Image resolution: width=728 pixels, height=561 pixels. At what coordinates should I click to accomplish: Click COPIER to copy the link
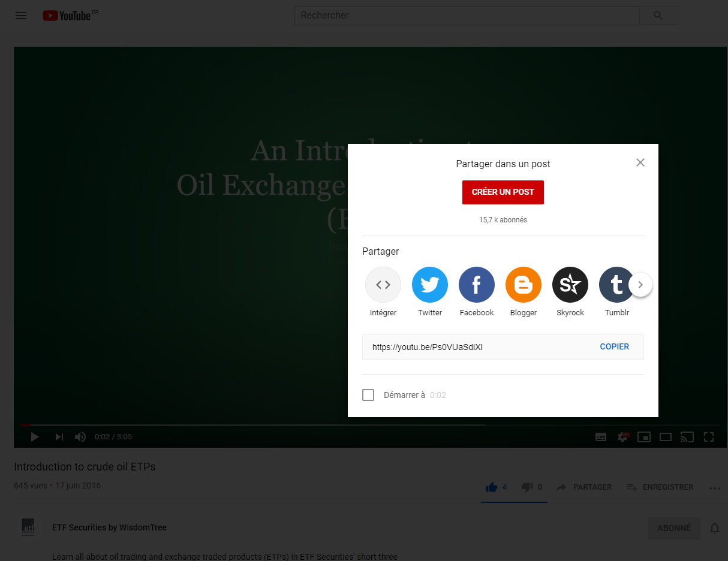(x=615, y=347)
